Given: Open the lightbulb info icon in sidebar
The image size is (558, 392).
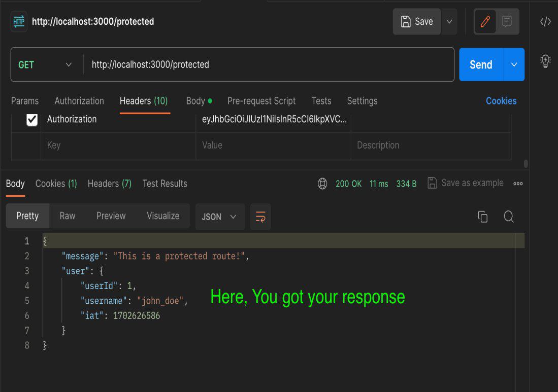Looking at the screenshot, I should point(545,61).
